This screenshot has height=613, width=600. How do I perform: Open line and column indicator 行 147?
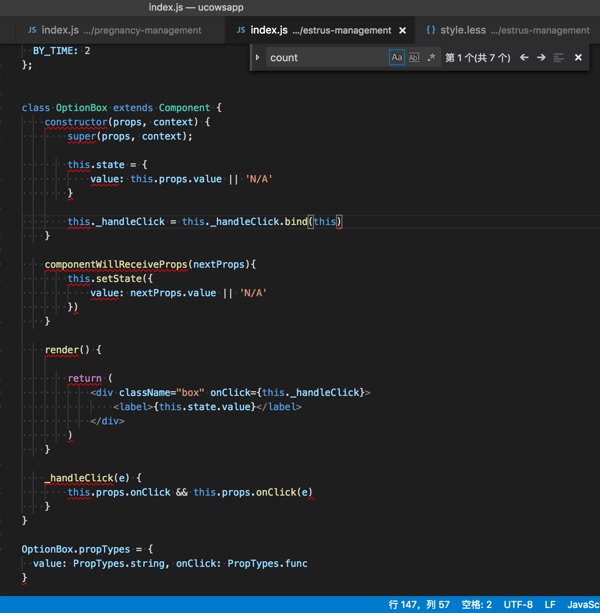coord(419,605)
